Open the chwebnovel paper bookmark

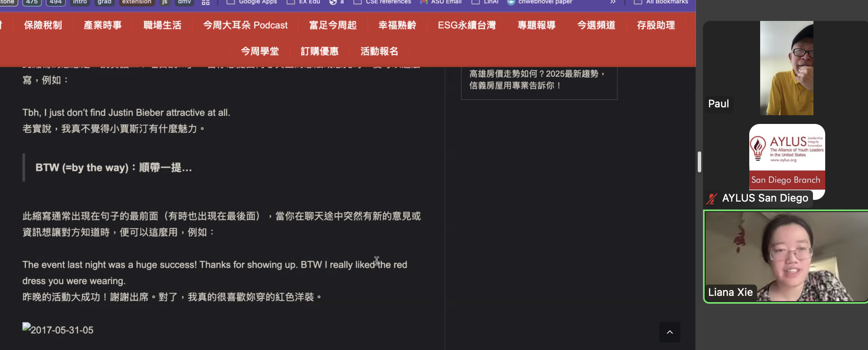point(540,2)
